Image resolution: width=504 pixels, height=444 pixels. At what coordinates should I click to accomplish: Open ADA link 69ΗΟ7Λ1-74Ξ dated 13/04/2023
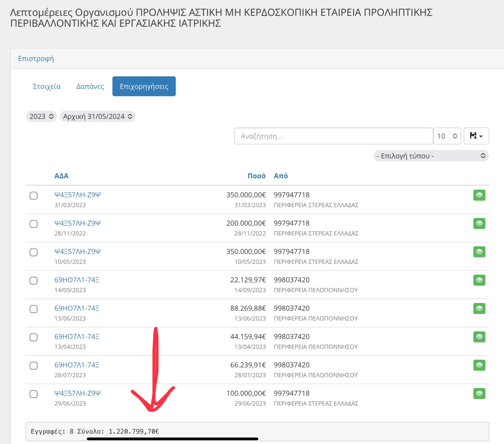coord(77,336)
